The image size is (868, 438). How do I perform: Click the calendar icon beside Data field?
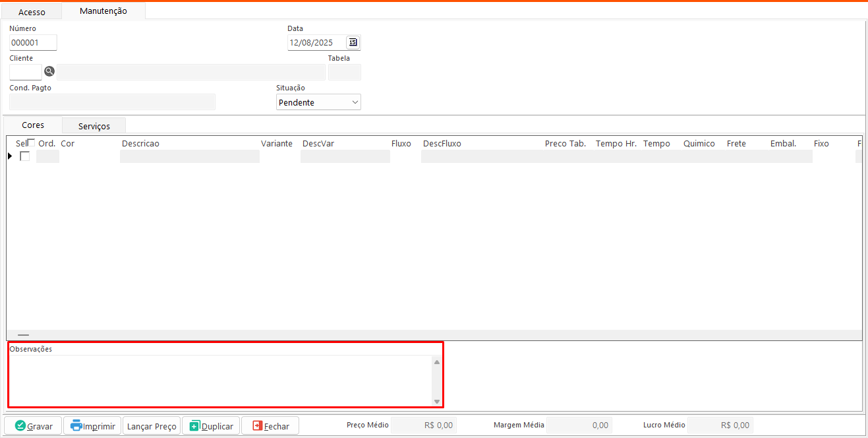point(353,43)
